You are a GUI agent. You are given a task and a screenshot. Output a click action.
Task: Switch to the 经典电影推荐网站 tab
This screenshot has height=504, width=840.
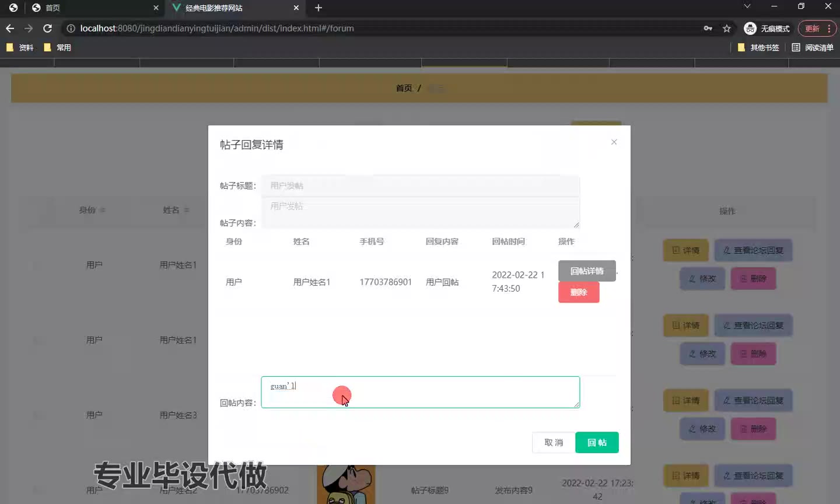click(236, 8)
